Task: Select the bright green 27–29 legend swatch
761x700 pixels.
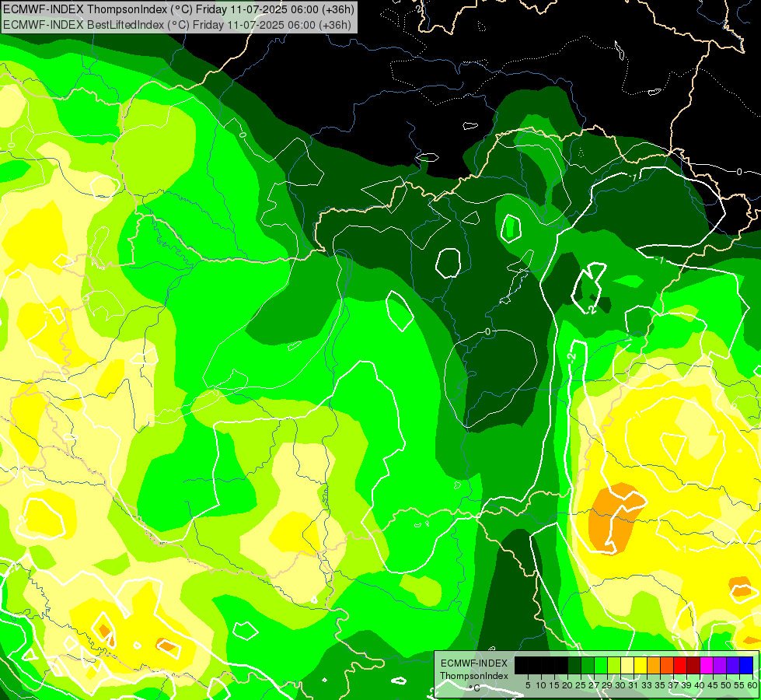Action: (x=601, y=665)
